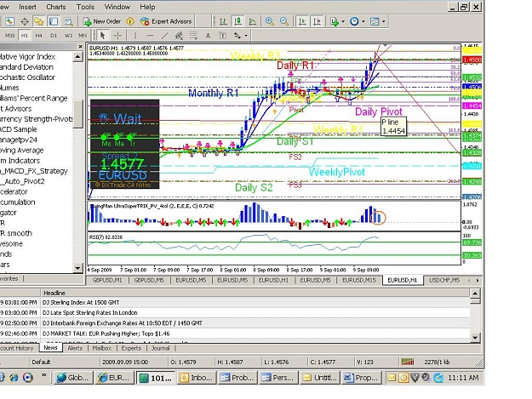The image size is (532, 399).
Task: Toggle the Navigator panel star-folder icon
Action: (39, 21)
